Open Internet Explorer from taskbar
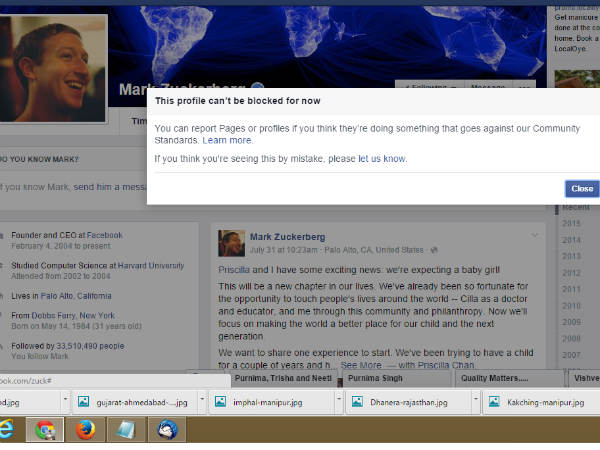The image size is (600, 450). pos(7,429)
